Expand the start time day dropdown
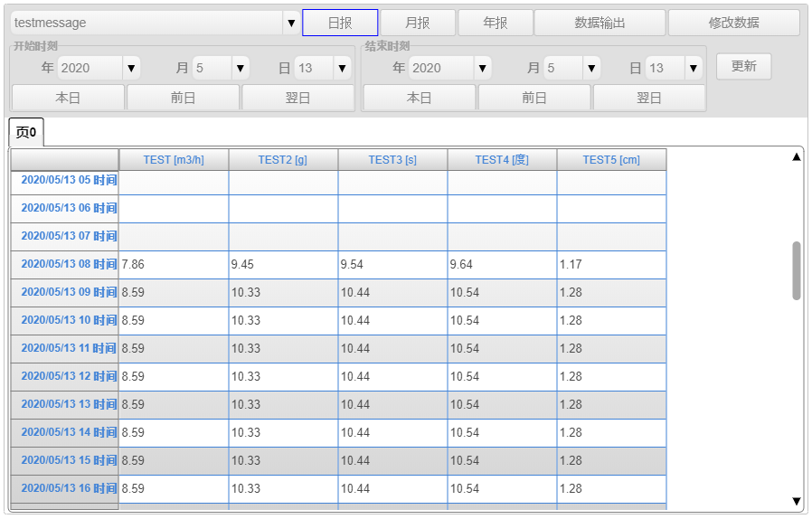Image resolution: width=812 pixels, height=519 pixels. coord(342,68)
